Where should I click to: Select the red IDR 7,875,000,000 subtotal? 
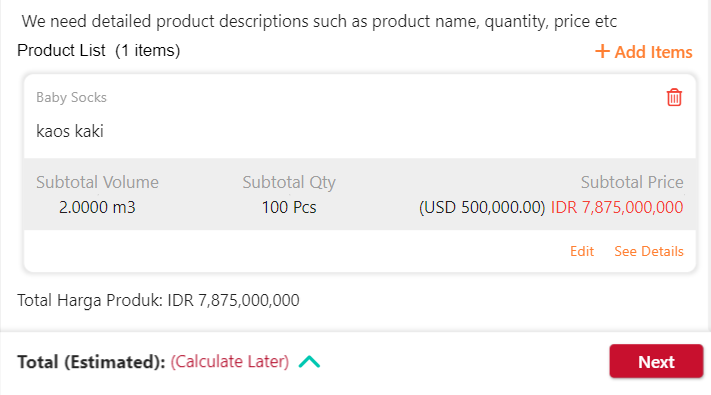coord(617,207)
